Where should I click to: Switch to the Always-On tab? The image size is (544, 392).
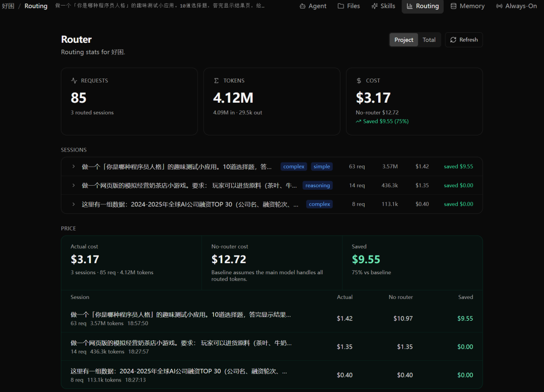[516, 6]
